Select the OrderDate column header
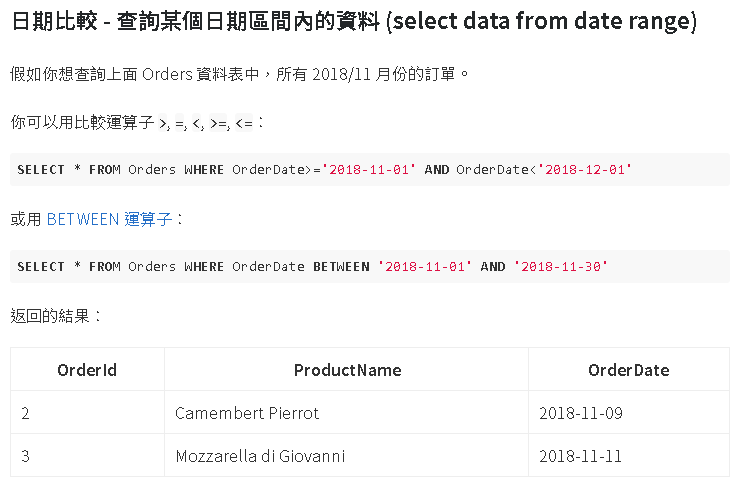This screenshot has height=490, width=746. (x=629, y=370)
